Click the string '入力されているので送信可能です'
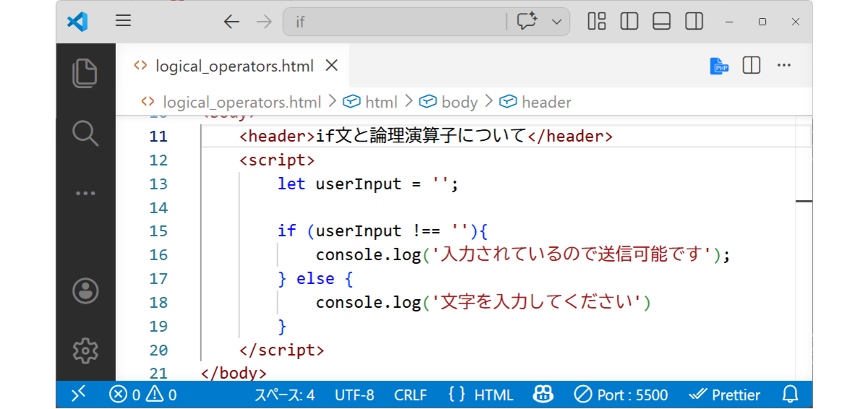 coord(571,254)
